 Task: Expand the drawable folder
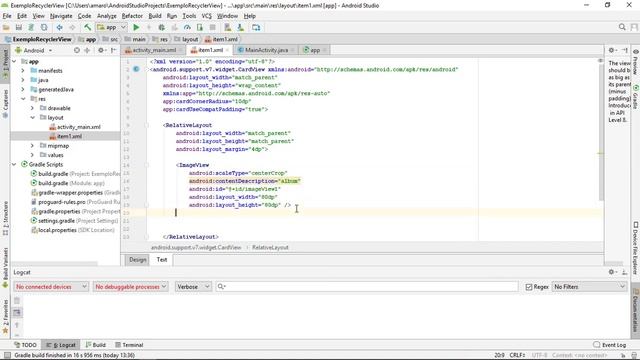coord(32,108)
